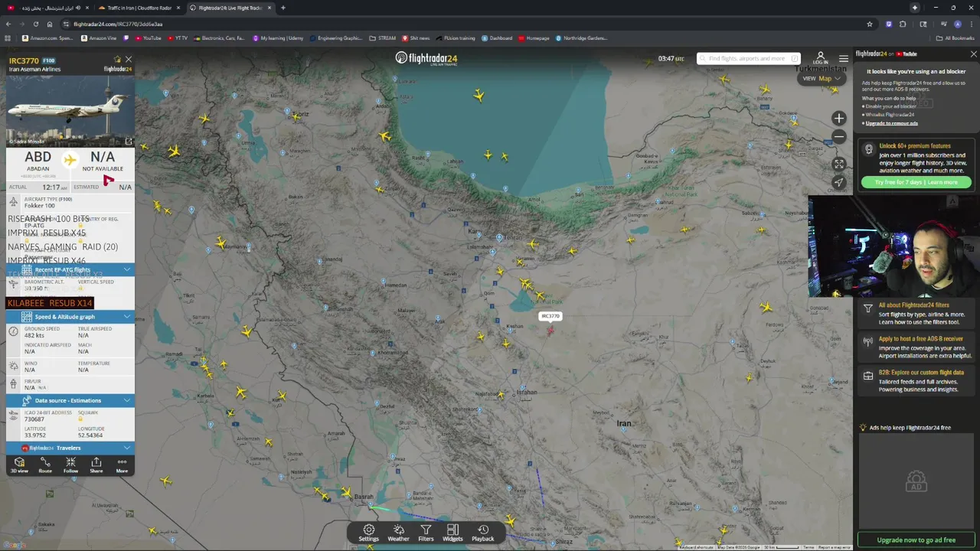980x551 pixels.
Task: Expand the Travelers section
Action: [70, 448]
